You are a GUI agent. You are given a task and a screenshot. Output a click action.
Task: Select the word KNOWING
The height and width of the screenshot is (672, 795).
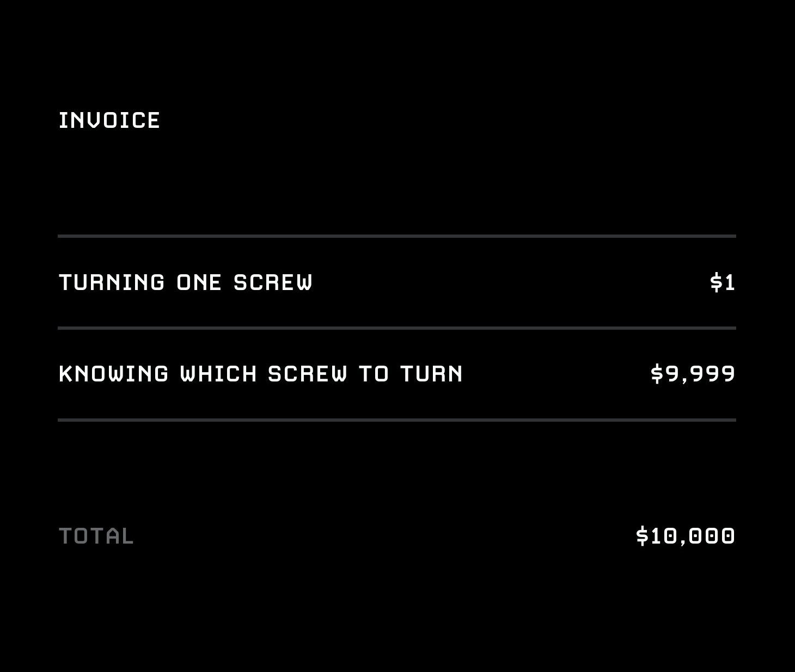(113, 374)
